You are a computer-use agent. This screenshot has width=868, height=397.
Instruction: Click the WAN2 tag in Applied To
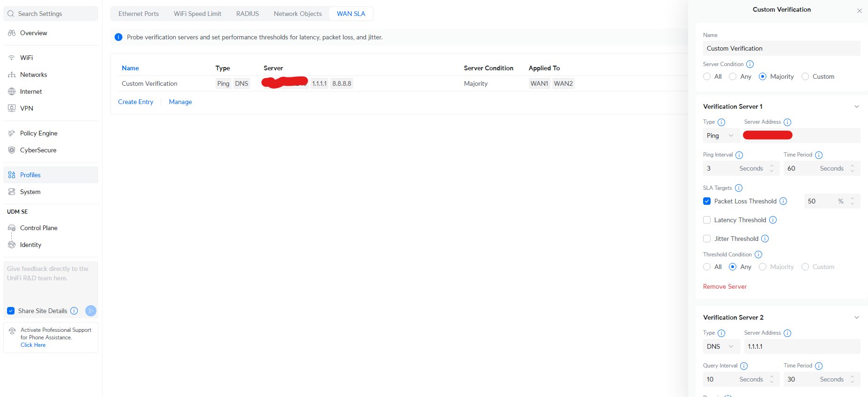click(x=563, y=83)
